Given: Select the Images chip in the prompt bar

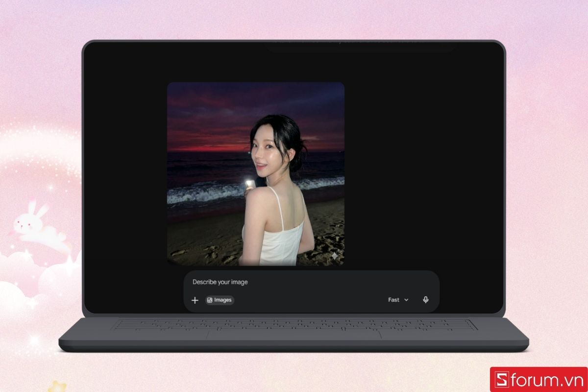Looking at the screenshot, I should 220,300.
